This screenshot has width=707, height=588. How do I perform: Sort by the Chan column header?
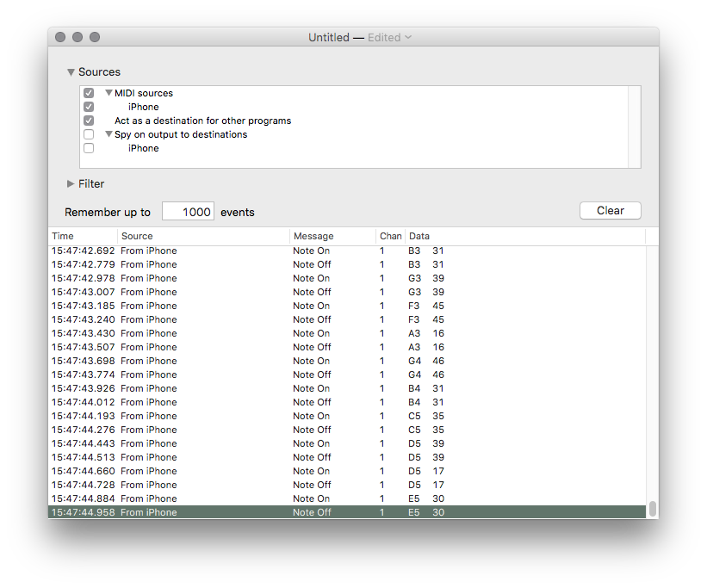(390, 236)
